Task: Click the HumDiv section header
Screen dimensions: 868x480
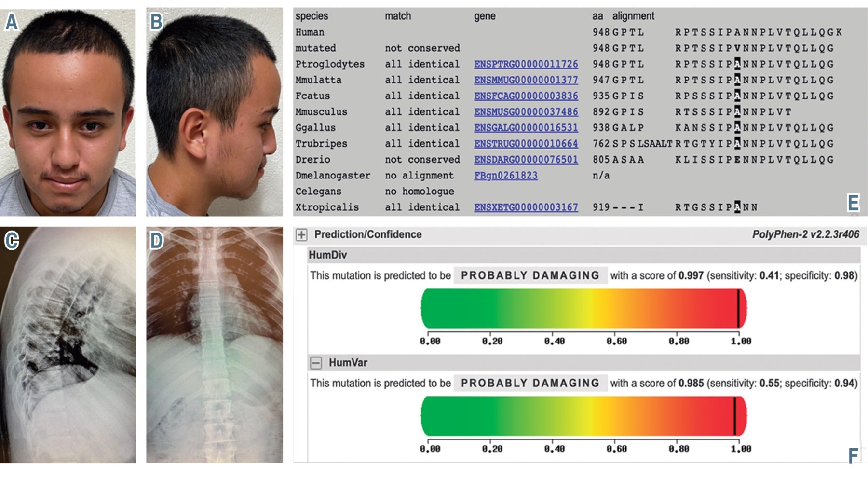Action: point(328,255)
